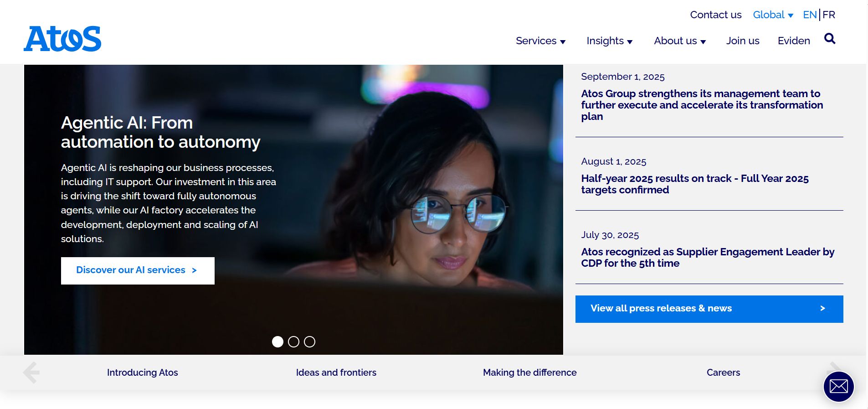Viewport: 868px width, 409px height.
Task: Click Discover our AI services button
Action: point(138,271)
